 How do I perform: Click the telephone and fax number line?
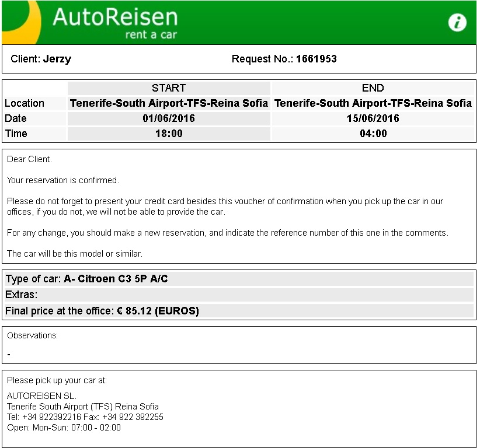pos(85,417)
